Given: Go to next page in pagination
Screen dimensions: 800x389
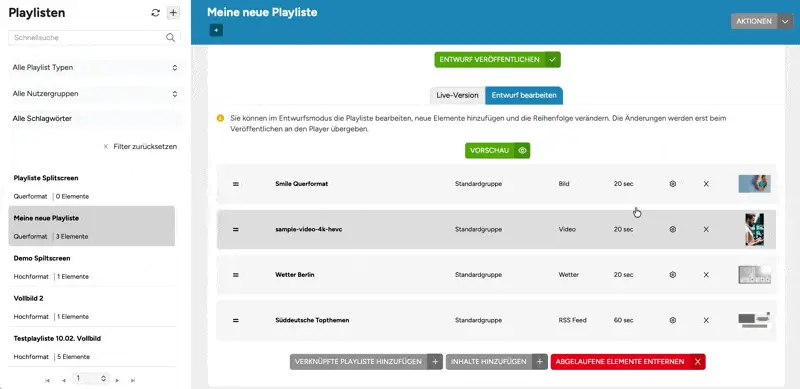Looking at the screenshot, I should (x=117, y=380).
